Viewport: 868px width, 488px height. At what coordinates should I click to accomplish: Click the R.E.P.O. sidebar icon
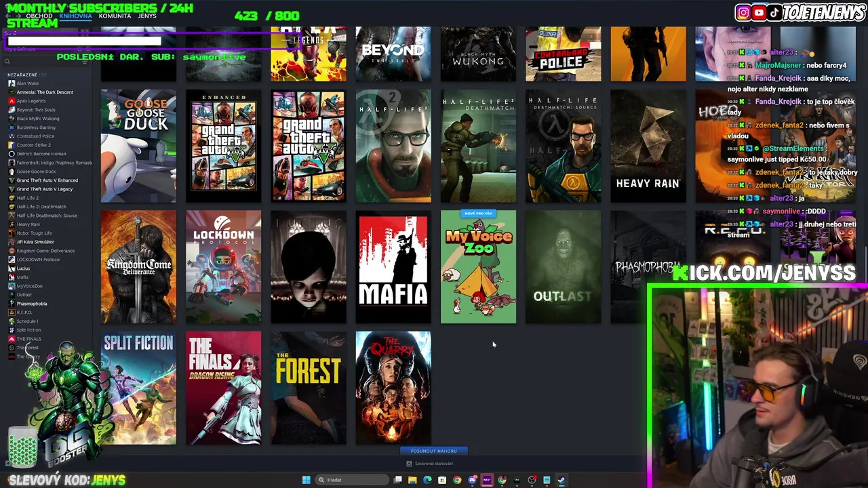click(12, 312)
